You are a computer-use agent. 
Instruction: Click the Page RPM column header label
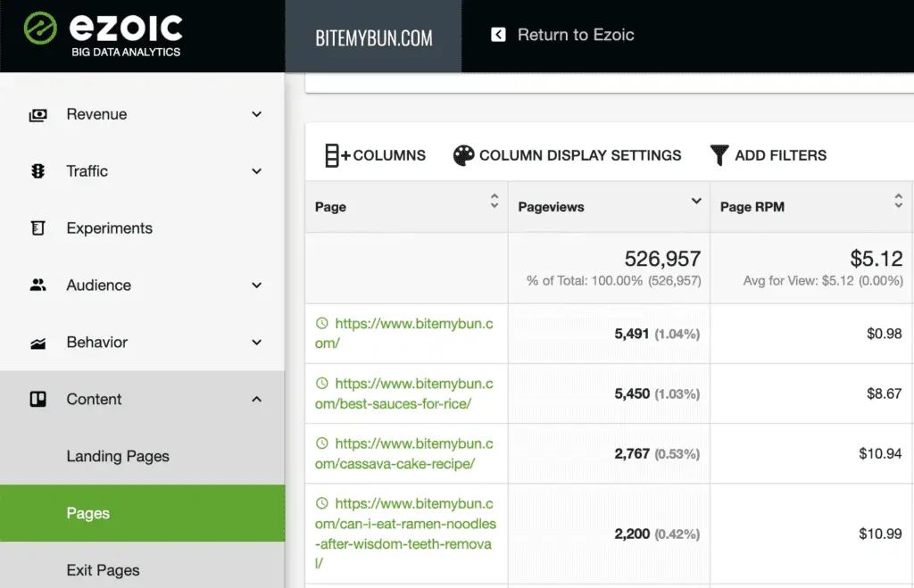coord(752,207)
